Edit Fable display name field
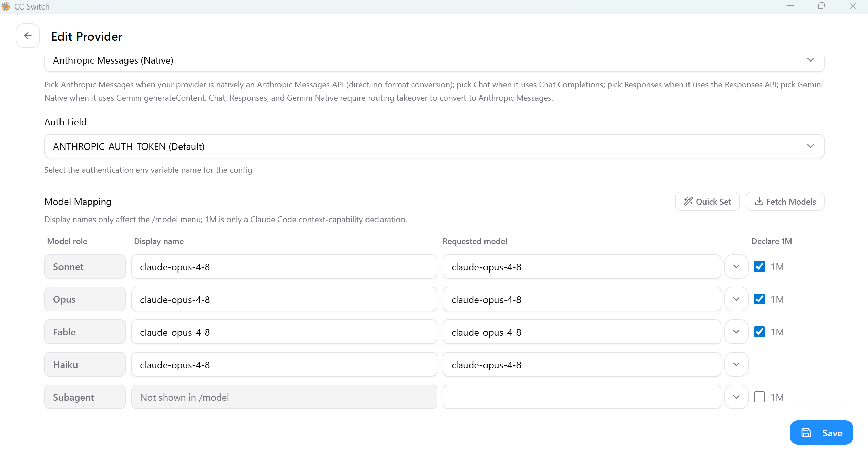Viewport: 868px width, 455px height. coord(284,332)
